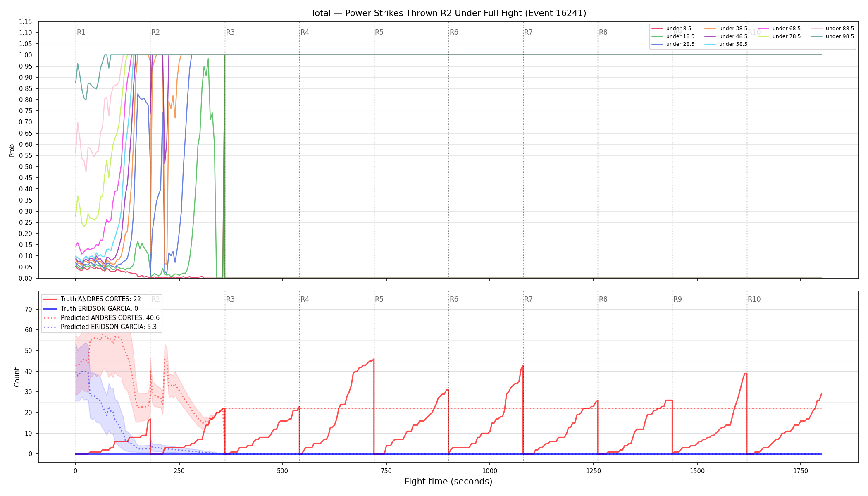Click the 'under 98.5' legend label
The height and width of the screenshot is (496, 868).
(840, 36)
